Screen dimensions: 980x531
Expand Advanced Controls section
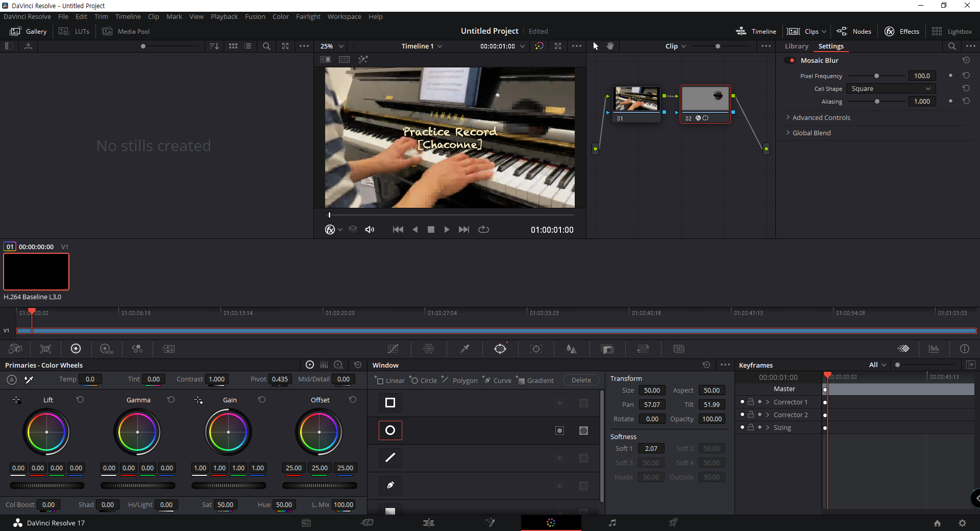point(818,117)
